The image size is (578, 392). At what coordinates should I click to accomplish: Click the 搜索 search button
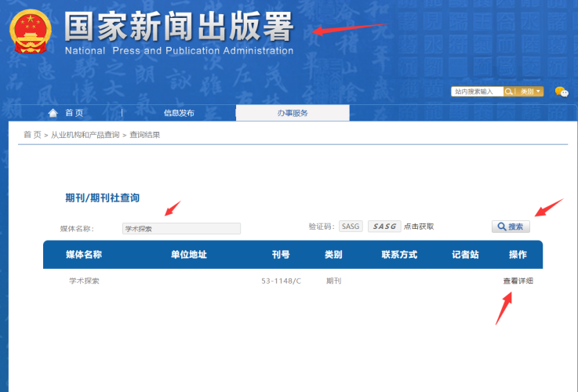click(511, 227)
